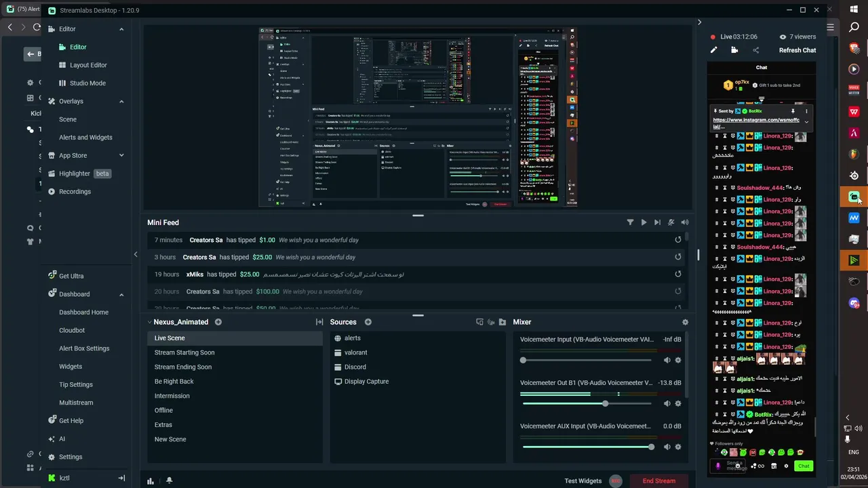Open Highlighter beta menu item
This screenshot has height=488, width=868.
pyautogui.click(x=84, y=174)
